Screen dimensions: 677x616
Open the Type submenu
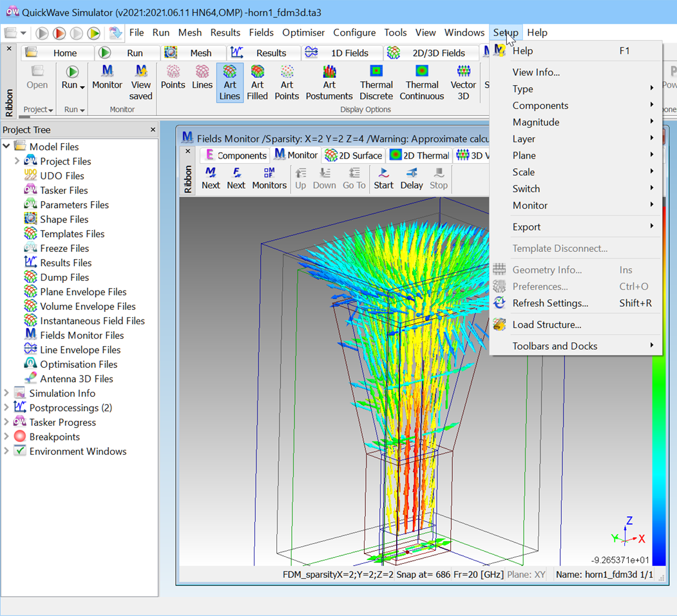pos(576,88)
